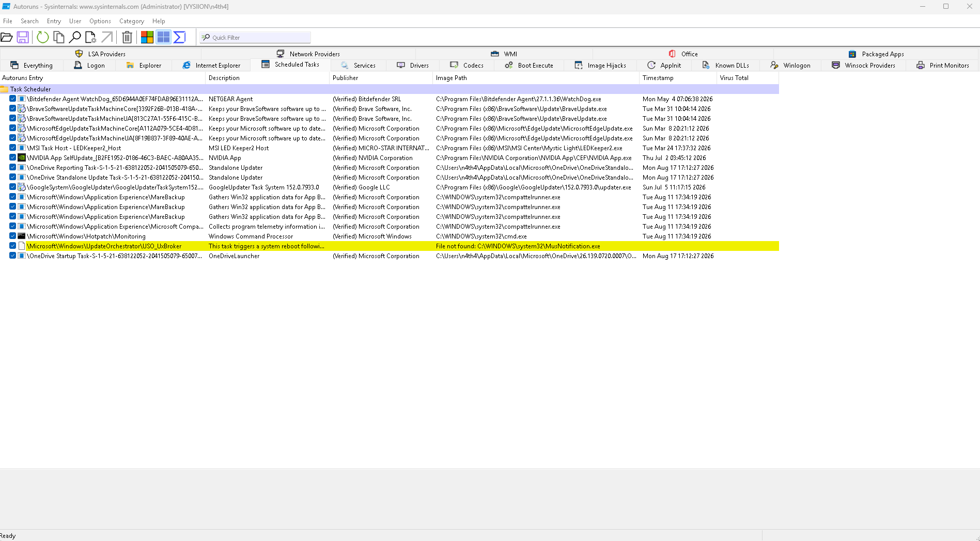This screenshot has height=541, width=980.
Task: Switch to the Internet Explorer tab
Action: click(x=211, y=66)
